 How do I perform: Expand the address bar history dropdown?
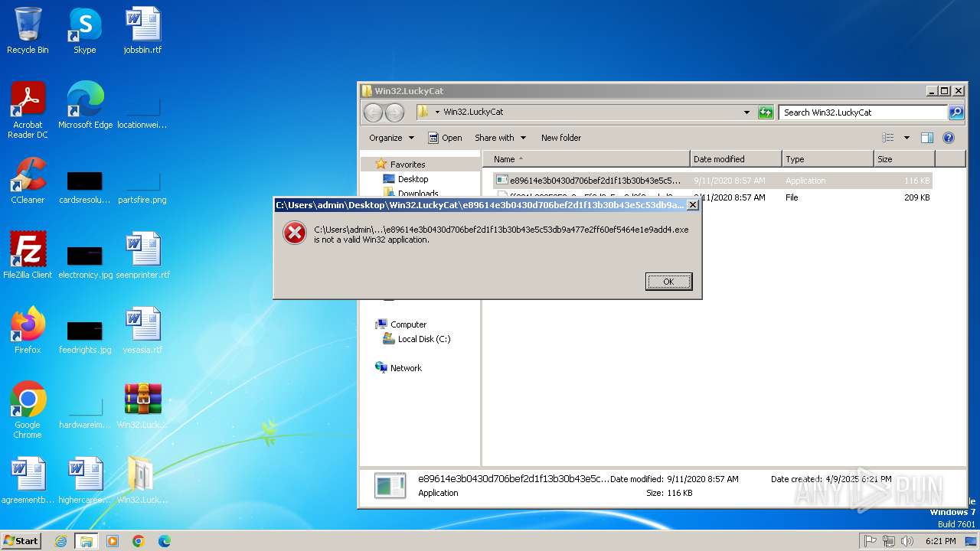(746, 112)
